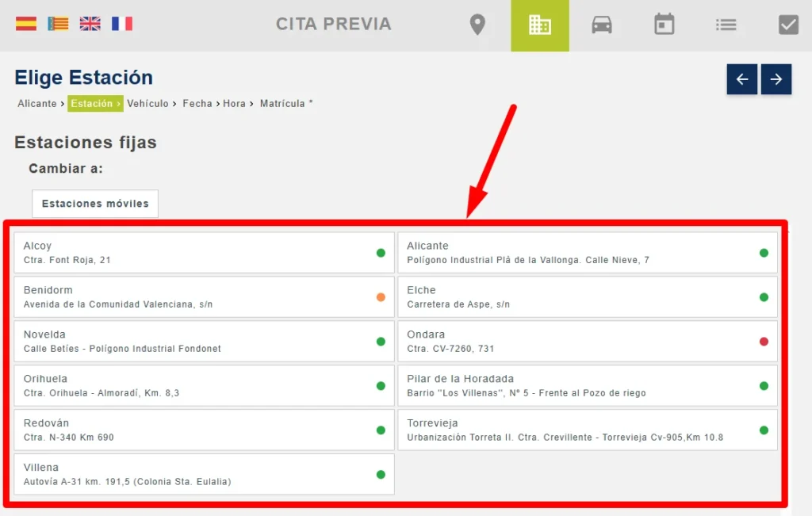812x516 pixels.
Task: Click Alicante in the breadcrumb
Action: pyautogui.click(x=37, y=104)
